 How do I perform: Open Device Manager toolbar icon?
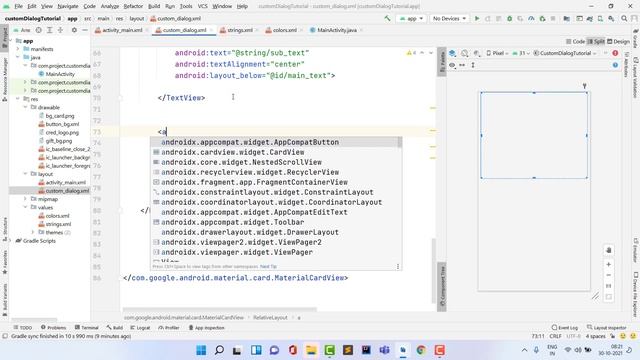click(600, 18)
